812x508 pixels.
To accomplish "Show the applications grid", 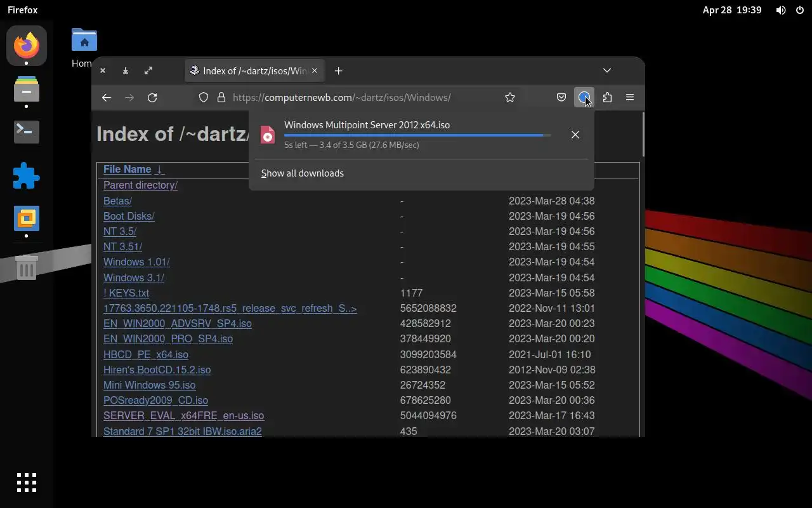I will point(27,483).
